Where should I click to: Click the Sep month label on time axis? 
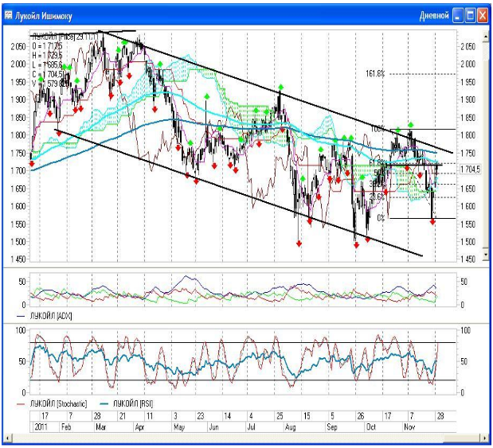coord(331,427)
